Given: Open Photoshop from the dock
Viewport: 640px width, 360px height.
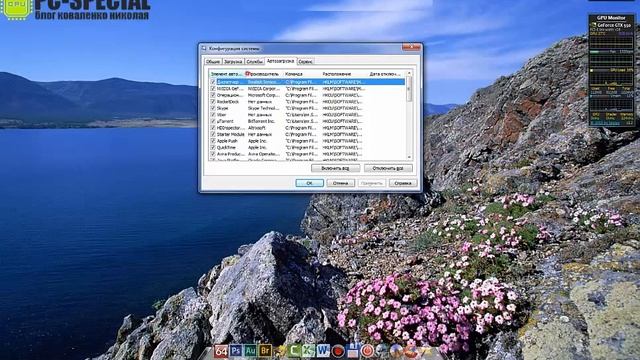Looking at the screenshot, I should (236, 351).
